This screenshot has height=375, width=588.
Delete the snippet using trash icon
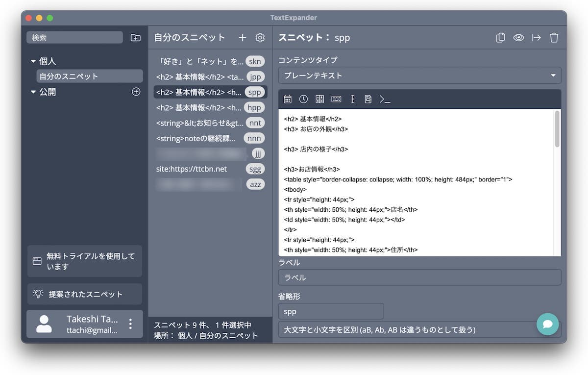click(x=554, y=38)
